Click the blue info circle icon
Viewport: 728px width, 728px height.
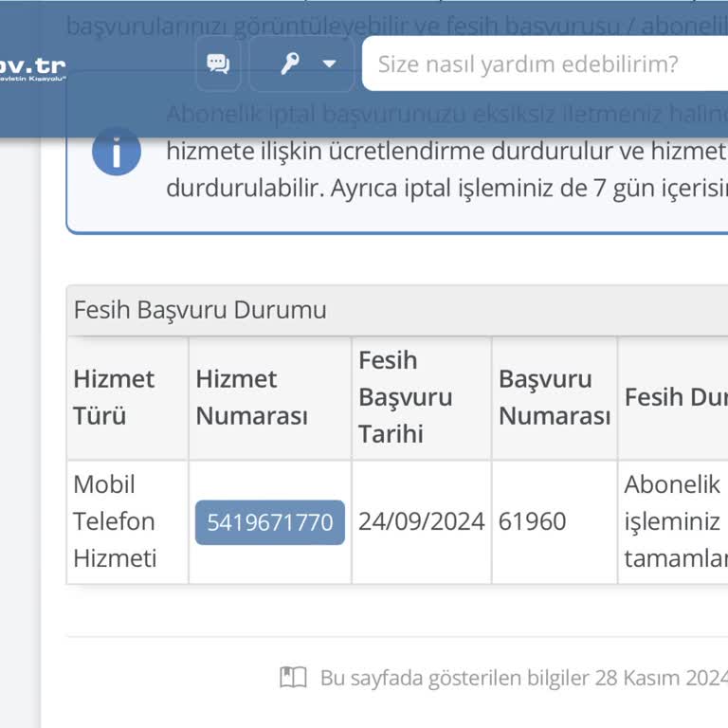pyautogui.click(x=117, y=152)
